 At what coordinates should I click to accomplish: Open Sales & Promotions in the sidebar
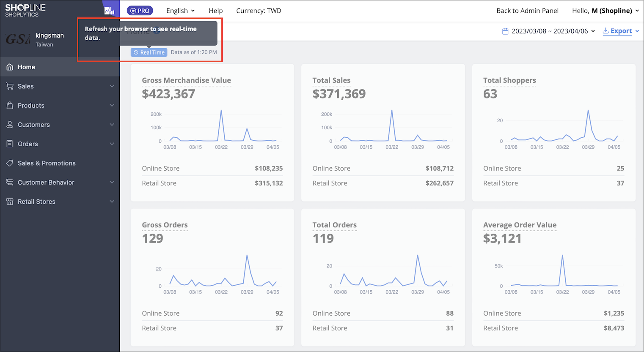click(60, 163)
